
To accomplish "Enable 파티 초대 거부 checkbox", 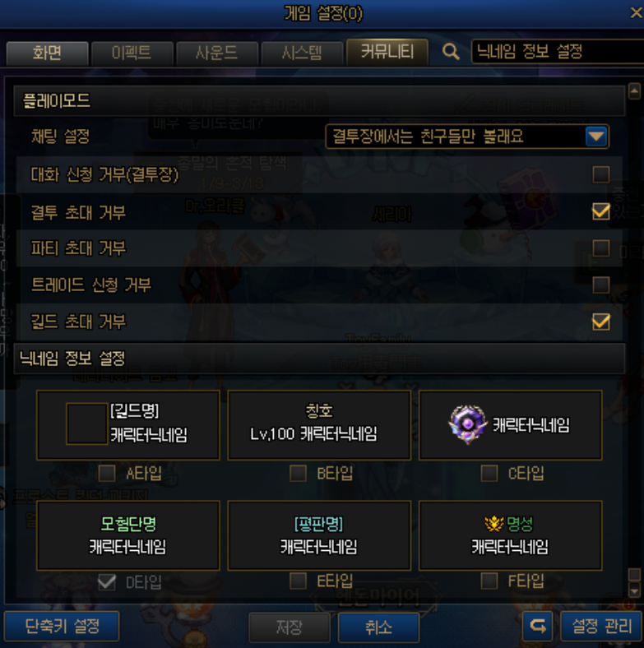I will [x=601, y=248].
